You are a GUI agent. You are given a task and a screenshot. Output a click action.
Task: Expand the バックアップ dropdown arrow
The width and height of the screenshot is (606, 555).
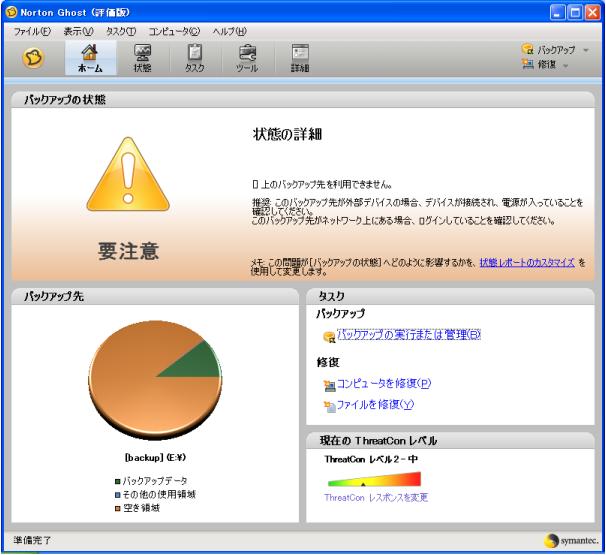pos(586,50)
